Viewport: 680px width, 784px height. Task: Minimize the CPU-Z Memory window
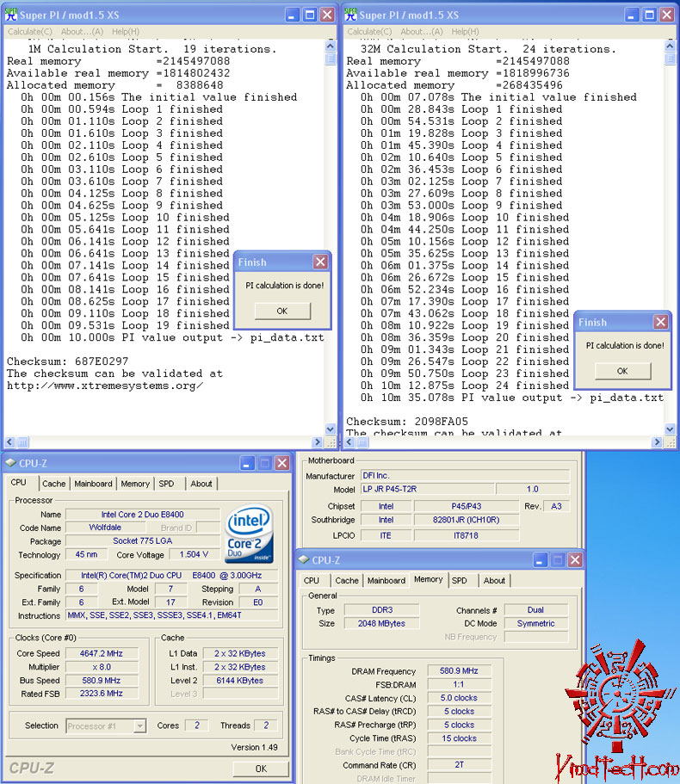(540, 559)
